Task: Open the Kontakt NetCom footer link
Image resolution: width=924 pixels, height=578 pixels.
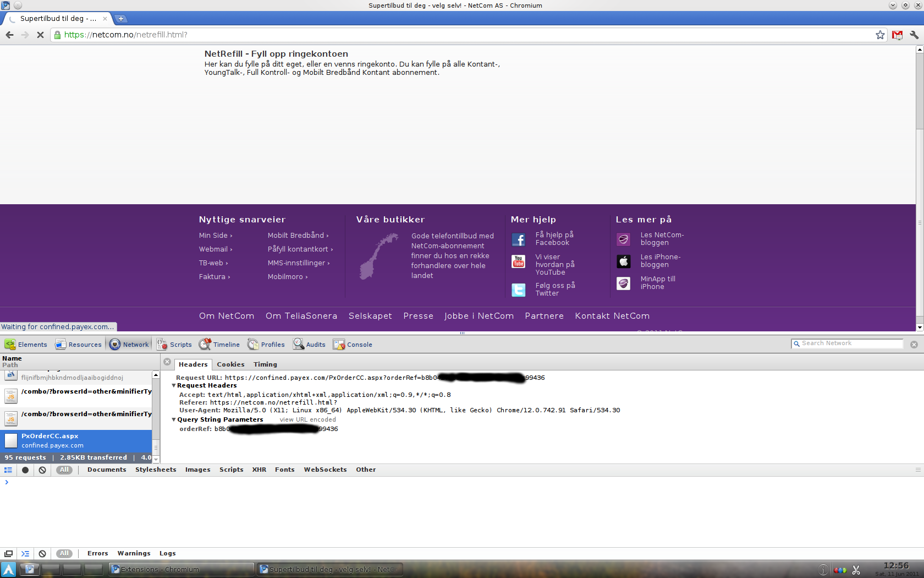Action: 612,316
